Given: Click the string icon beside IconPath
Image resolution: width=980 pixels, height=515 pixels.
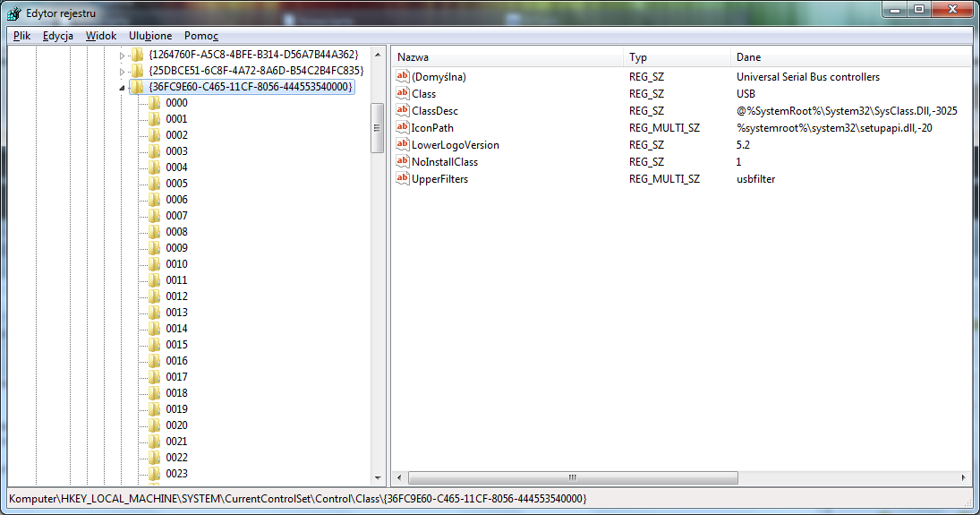Looking at the screenshot, I should (x=403, y=127).
